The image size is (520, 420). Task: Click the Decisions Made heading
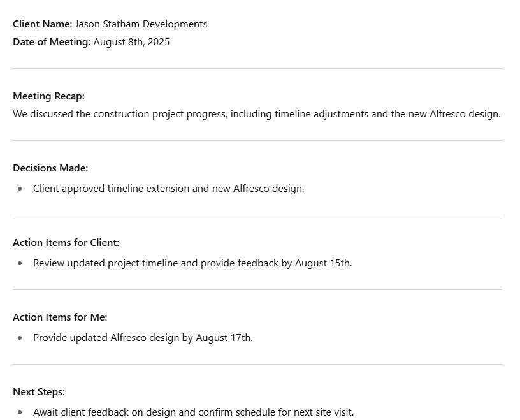tap(50, 168)
